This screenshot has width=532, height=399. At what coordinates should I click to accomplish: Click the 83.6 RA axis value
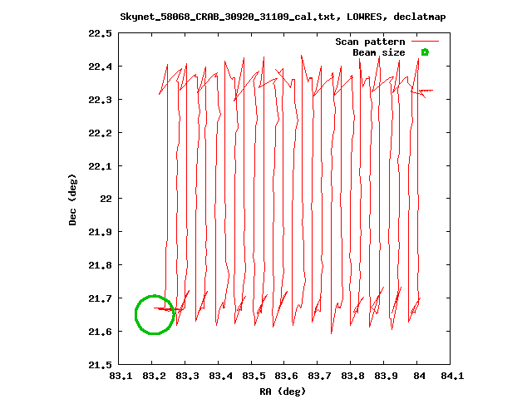(287, 376)
